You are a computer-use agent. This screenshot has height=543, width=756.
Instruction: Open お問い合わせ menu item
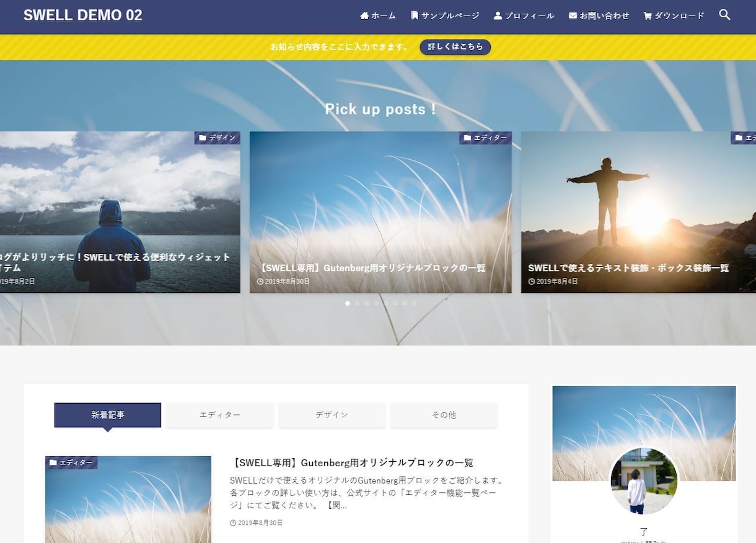599,15
